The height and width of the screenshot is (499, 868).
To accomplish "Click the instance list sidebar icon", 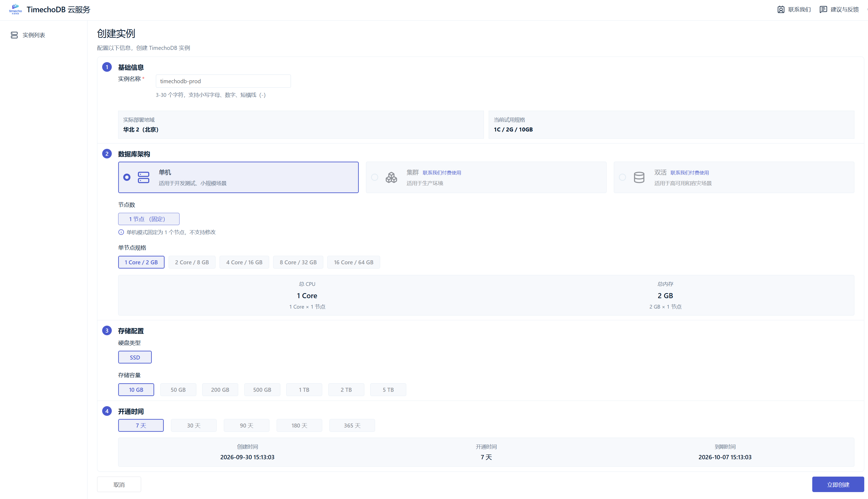I will [14, 35].
